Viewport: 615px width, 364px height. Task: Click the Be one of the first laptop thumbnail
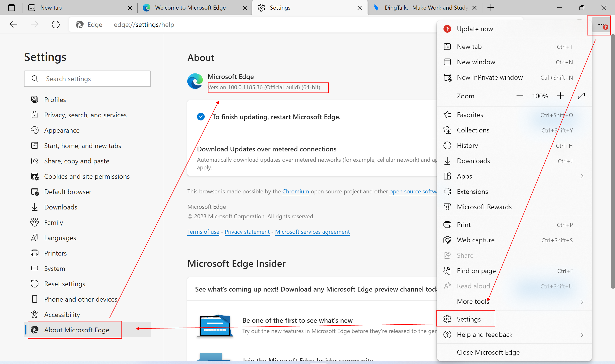[215, 326]
